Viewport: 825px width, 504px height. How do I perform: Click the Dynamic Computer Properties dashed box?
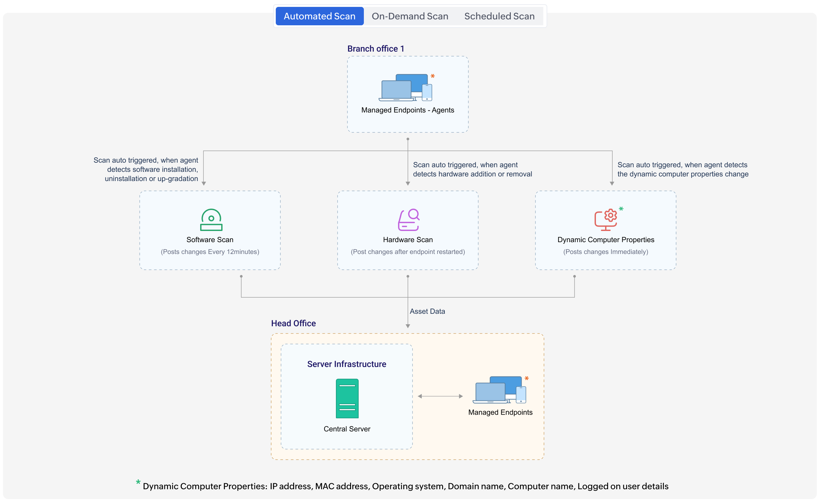coord(605,230)
